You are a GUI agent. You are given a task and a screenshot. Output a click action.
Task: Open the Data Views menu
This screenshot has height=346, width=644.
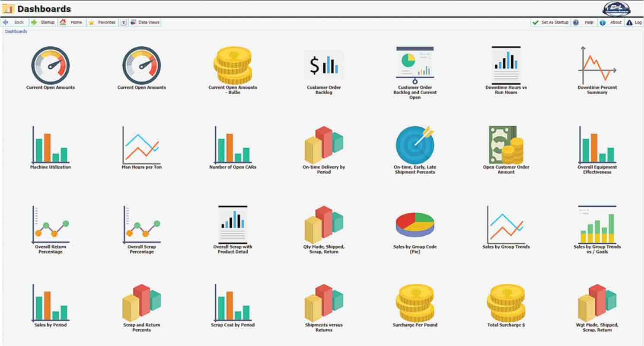(146, 22)
